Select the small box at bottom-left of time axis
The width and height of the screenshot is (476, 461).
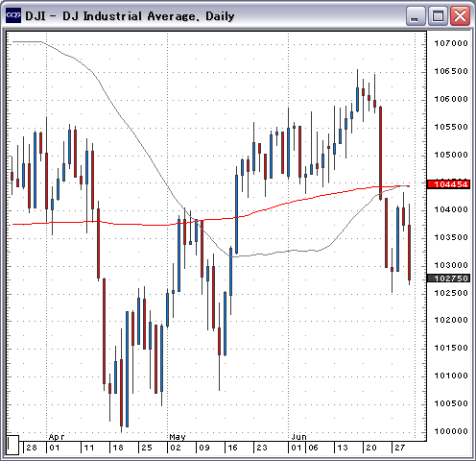pyautogui.click(x=12, y=445)
